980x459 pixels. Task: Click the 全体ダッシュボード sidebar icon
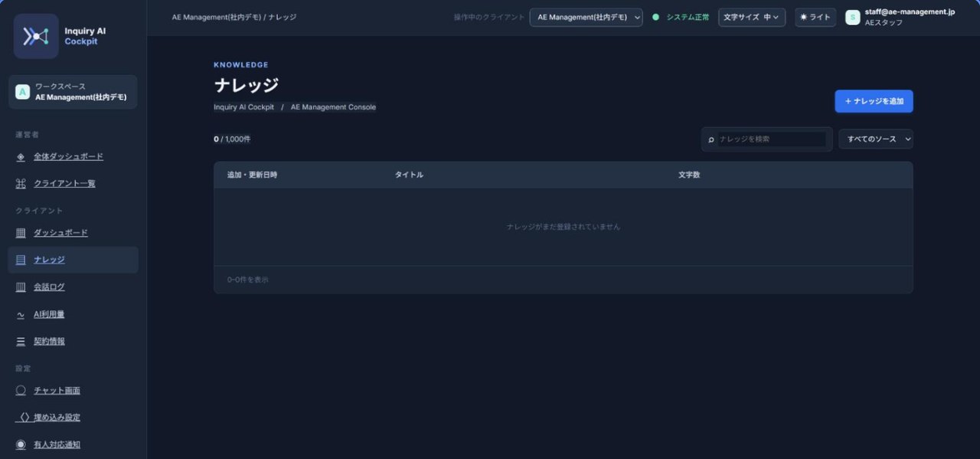[x=21, y=157]
